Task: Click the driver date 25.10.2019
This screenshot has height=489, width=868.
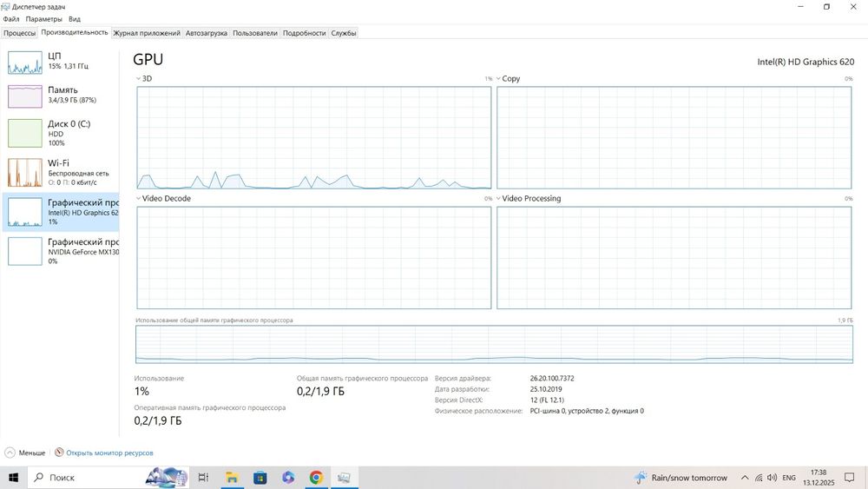Action: [546, 389]
